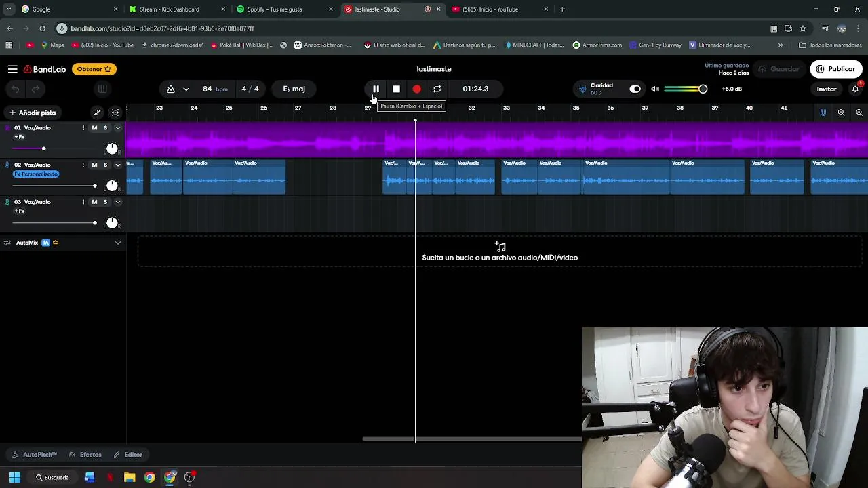The image size is (868, 488).
Task: Open the Editor tab
Action: pyautogui.click(x=128, y=455)
